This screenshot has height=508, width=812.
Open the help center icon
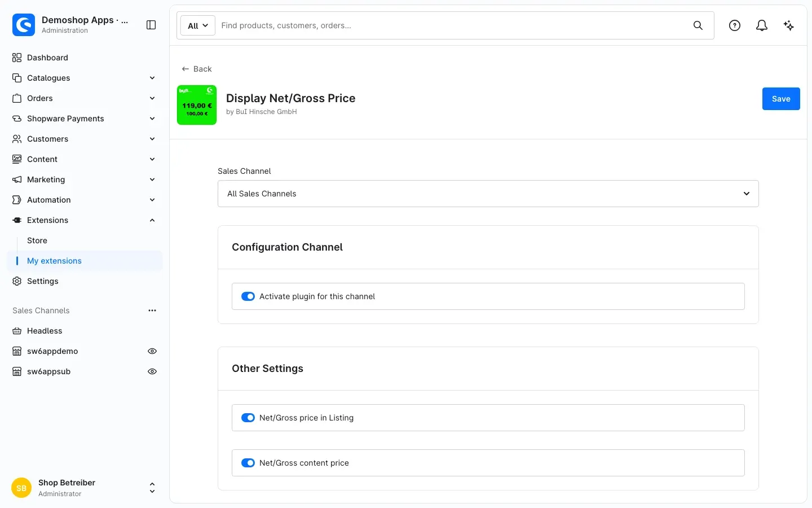coord(735,25)
